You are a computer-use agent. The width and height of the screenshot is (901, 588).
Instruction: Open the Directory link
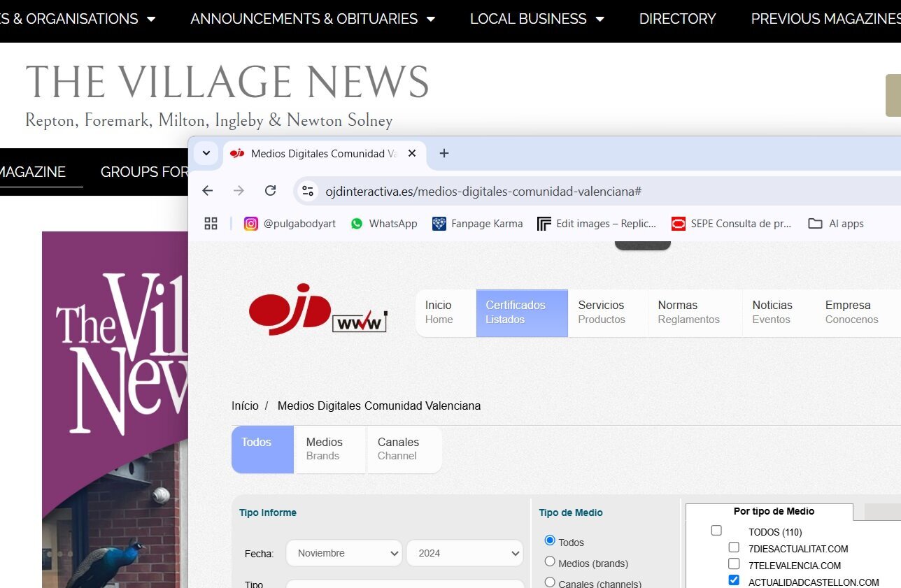coord(677,19)
